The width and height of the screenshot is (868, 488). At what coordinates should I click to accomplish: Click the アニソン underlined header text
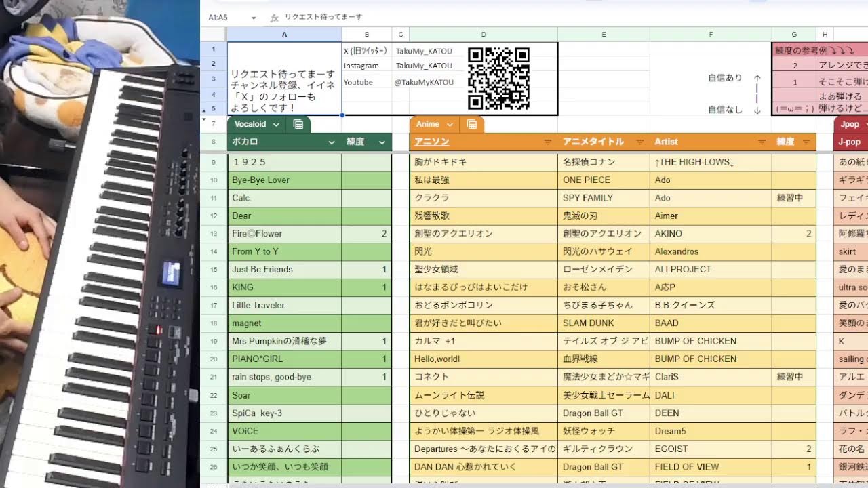pos(431,142)
